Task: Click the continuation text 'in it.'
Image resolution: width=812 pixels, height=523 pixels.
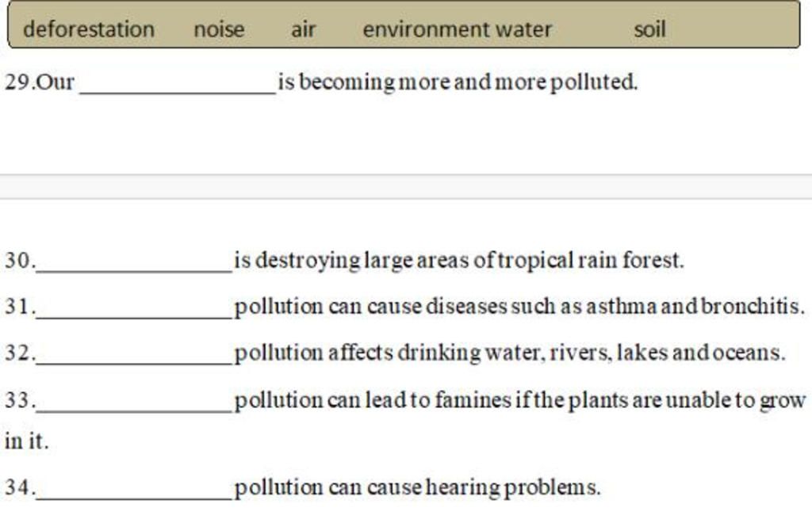Action: tap(26, 441)
